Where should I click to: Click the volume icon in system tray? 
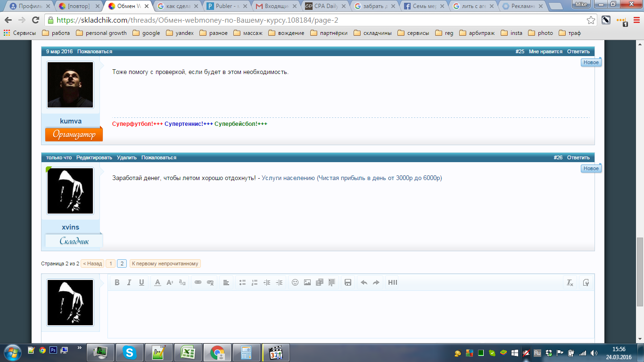[x=594, y=353]
